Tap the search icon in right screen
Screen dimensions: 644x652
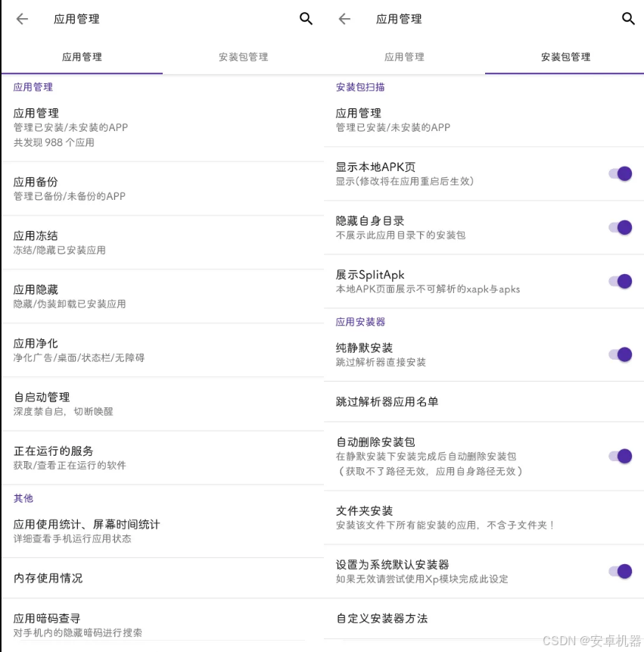click(628, 19)
